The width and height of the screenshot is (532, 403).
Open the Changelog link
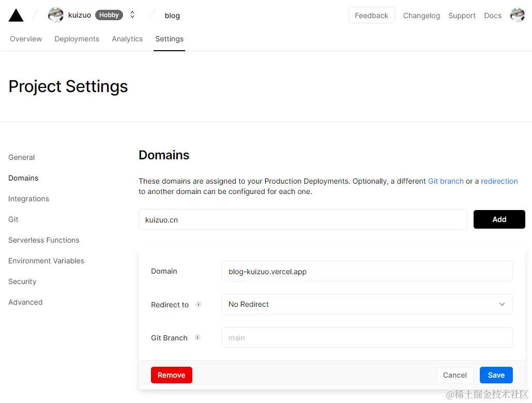click(421, 16)
